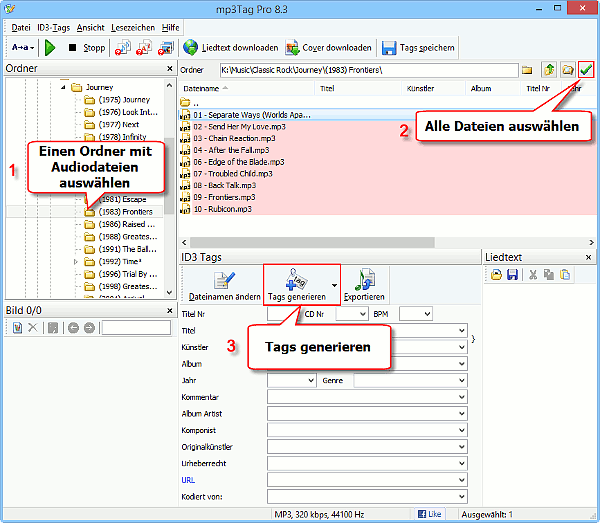
Task: Click the next image arrow in Bild panel
Action: pos(89,328)
